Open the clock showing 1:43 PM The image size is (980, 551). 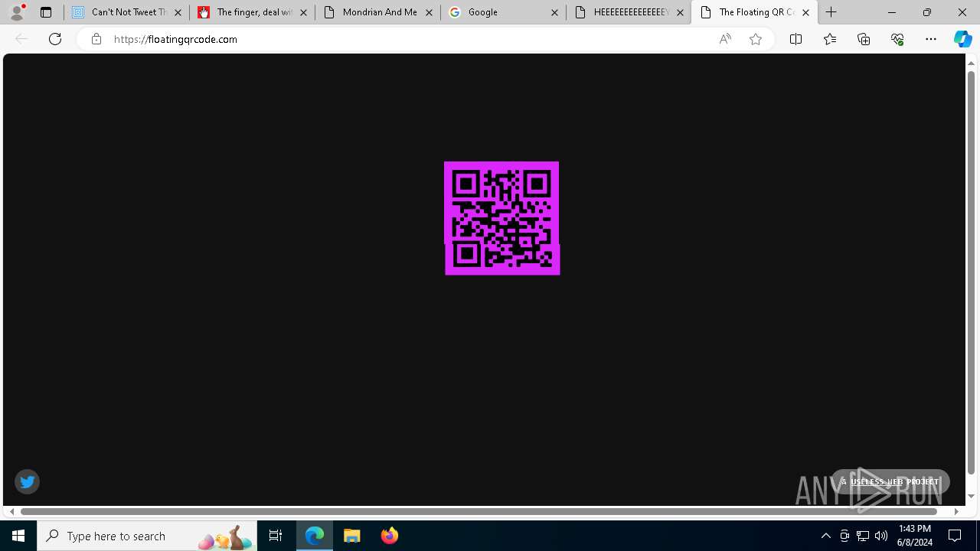point(915,536)
